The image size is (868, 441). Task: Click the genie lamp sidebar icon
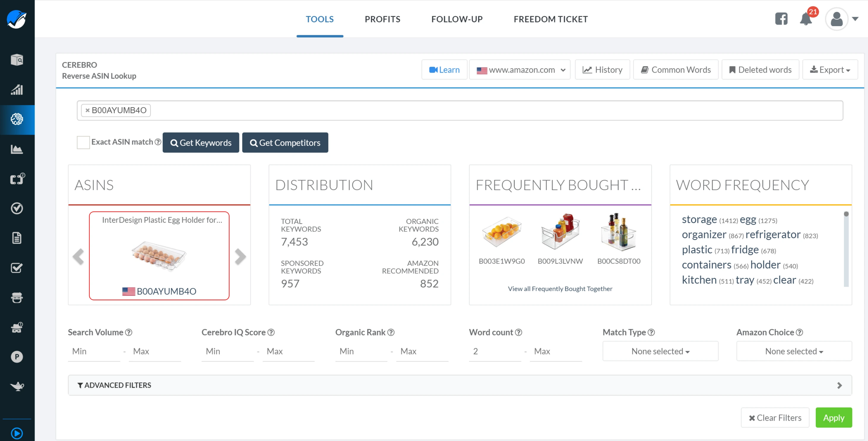17,386
